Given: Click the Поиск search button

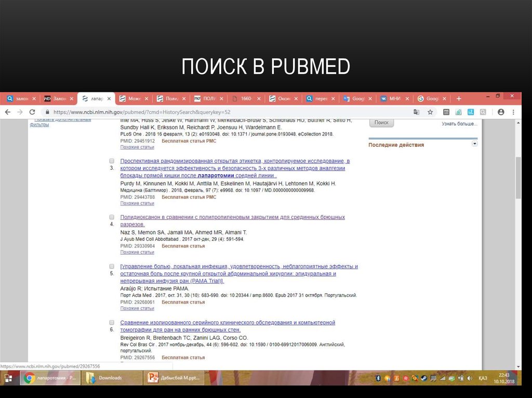Looking at the screenshot, I should pyautogui.click(x=381, y=122).
